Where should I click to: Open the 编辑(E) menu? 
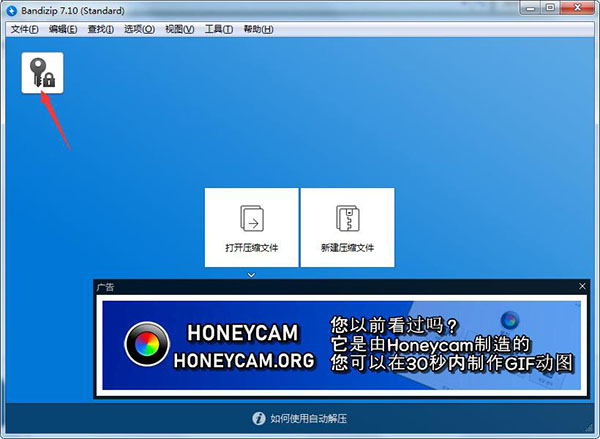pyautogui.click(x=63, y=29)
